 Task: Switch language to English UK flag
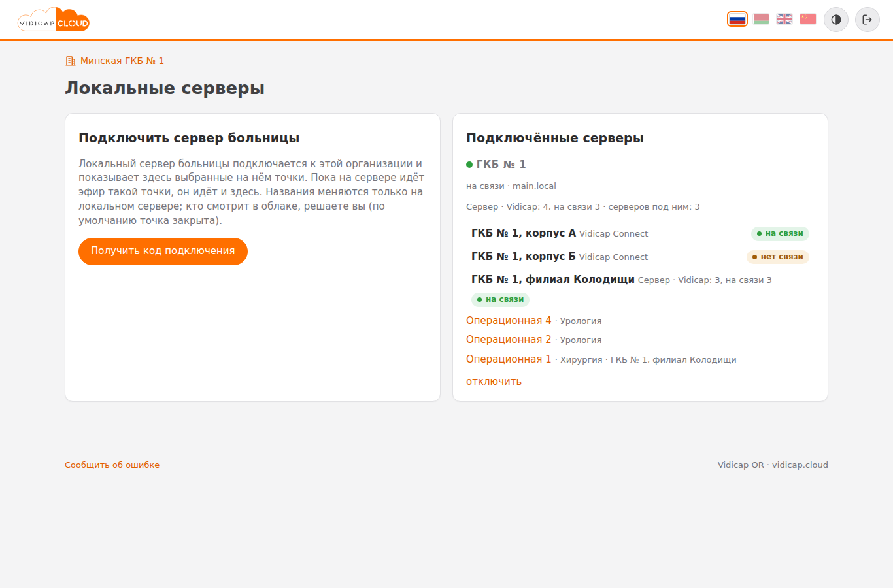[784, 19]
